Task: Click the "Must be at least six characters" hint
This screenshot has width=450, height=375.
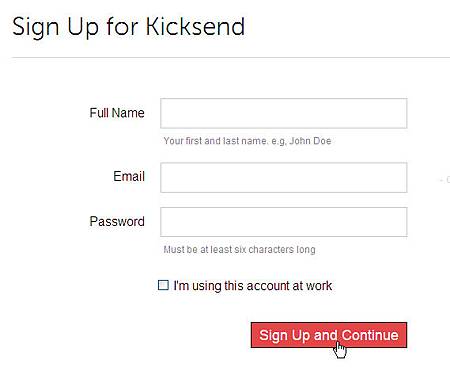Action: pos(239,250)
